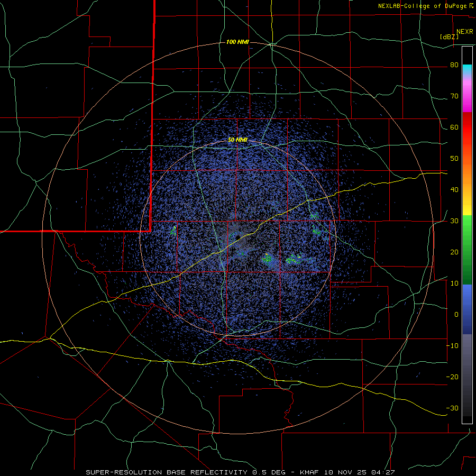Screen dimensions: 476x476
Task: Click the 50 value on the dBZ scale
Action: [x=454, y=159]
